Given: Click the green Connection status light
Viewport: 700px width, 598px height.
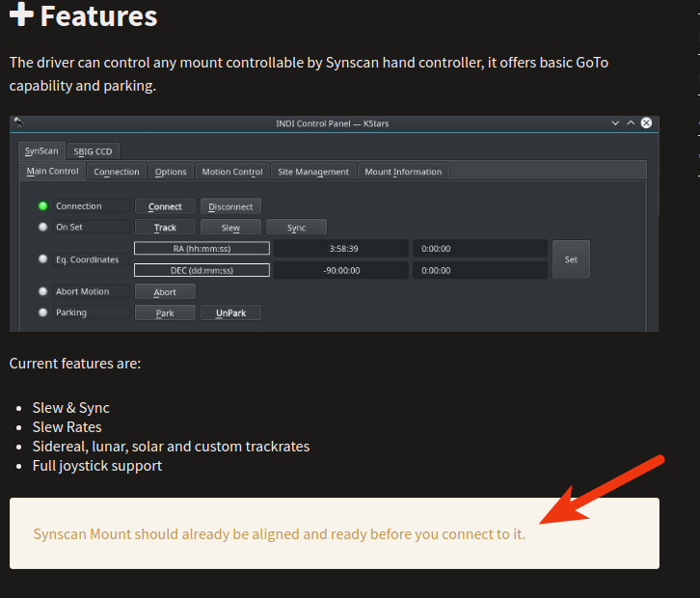Looking at the screenshot, I should (x=42, y=205).
